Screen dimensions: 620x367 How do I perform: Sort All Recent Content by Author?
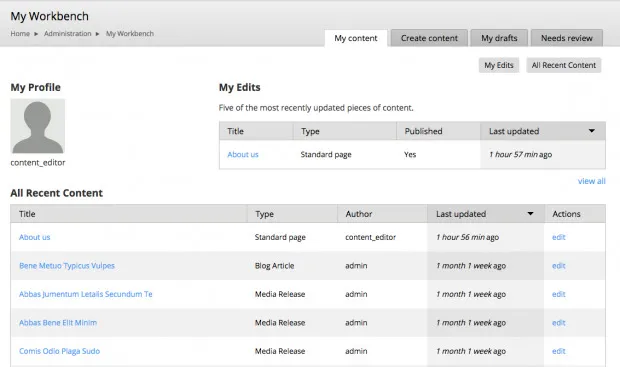tap(359, 214)
